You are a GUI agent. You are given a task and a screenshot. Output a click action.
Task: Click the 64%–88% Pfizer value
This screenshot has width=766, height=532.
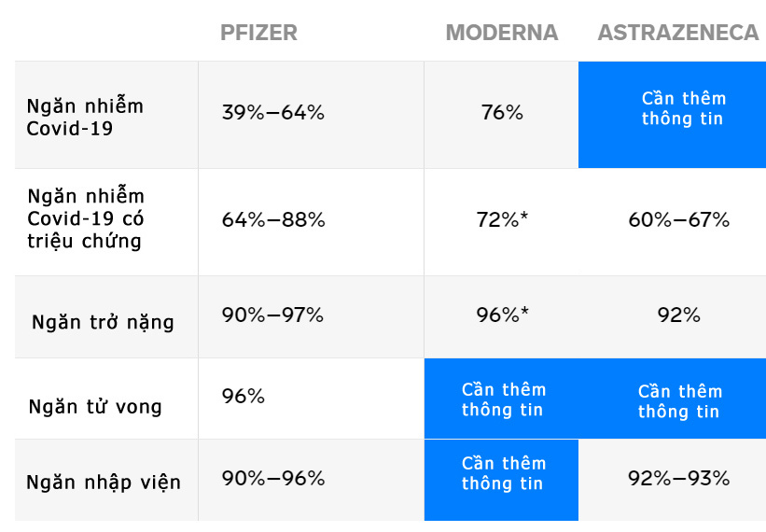272,220
